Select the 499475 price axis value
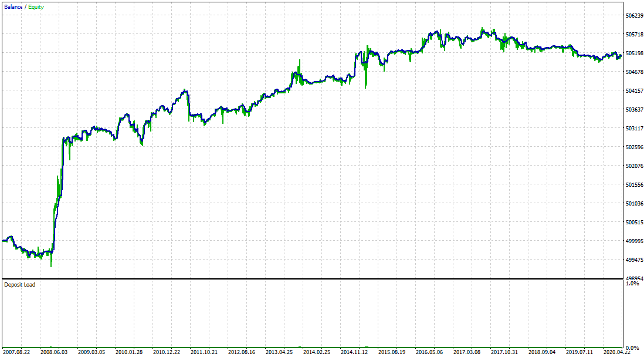The image size is (644, 357). point(634,260)
